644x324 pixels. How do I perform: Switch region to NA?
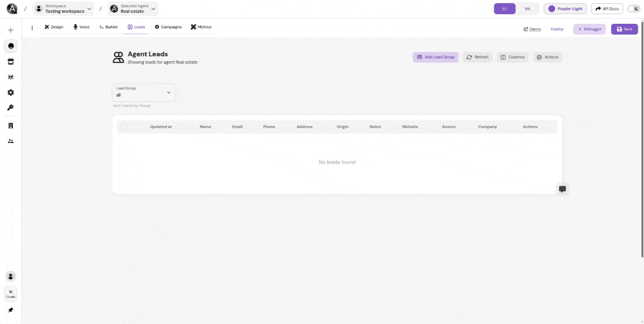[527, 8]
